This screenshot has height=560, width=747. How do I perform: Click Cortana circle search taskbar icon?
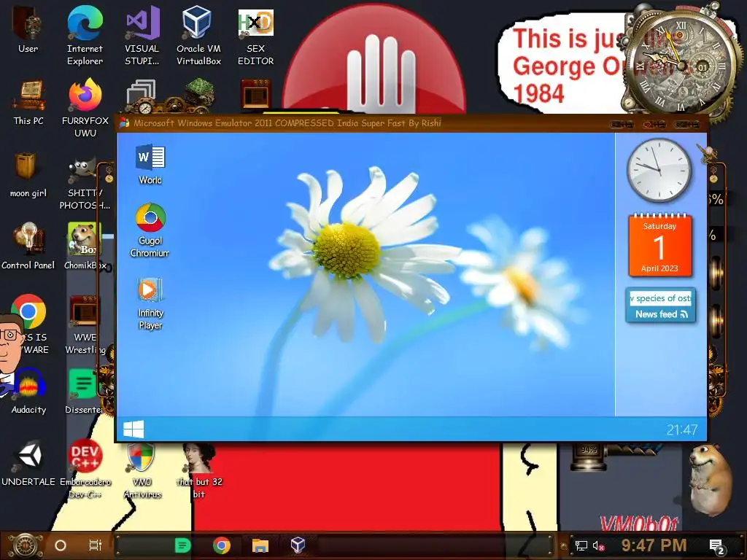pos(61,545)
